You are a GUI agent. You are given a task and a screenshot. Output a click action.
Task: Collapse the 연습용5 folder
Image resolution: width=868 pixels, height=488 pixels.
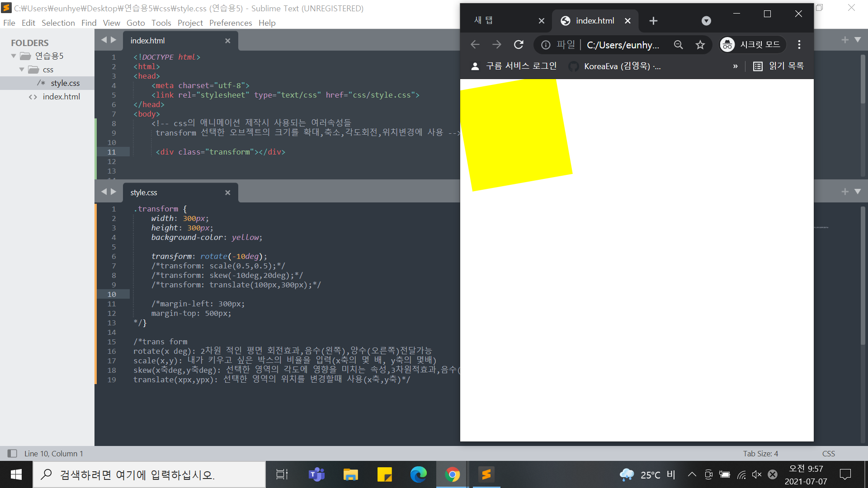click(14, 56)
